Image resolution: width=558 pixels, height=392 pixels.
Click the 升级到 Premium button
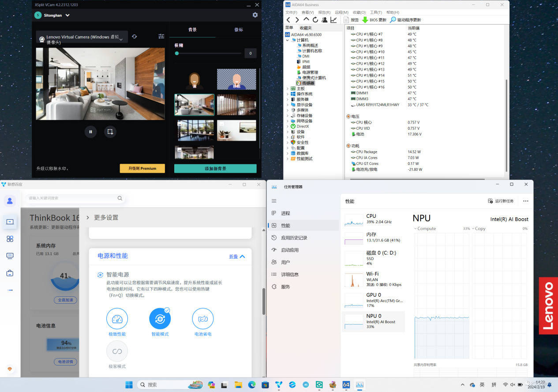[142, 168]
